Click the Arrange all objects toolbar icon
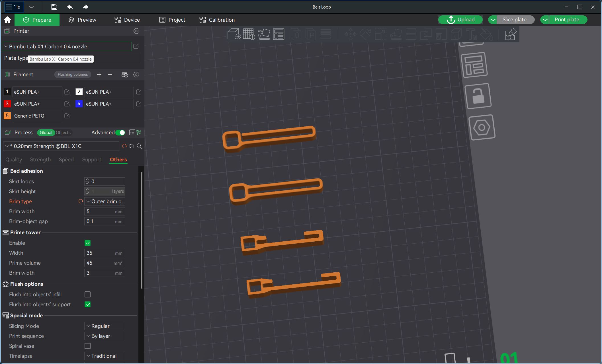This screenshot has width=602, height=364. pos(279,34)
